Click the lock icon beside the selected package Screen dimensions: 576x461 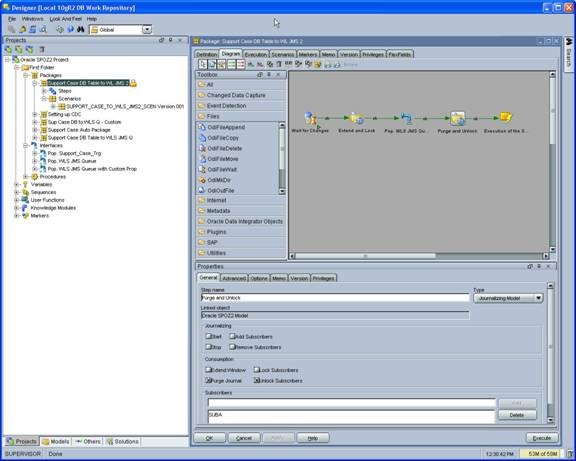pos(133,83)
